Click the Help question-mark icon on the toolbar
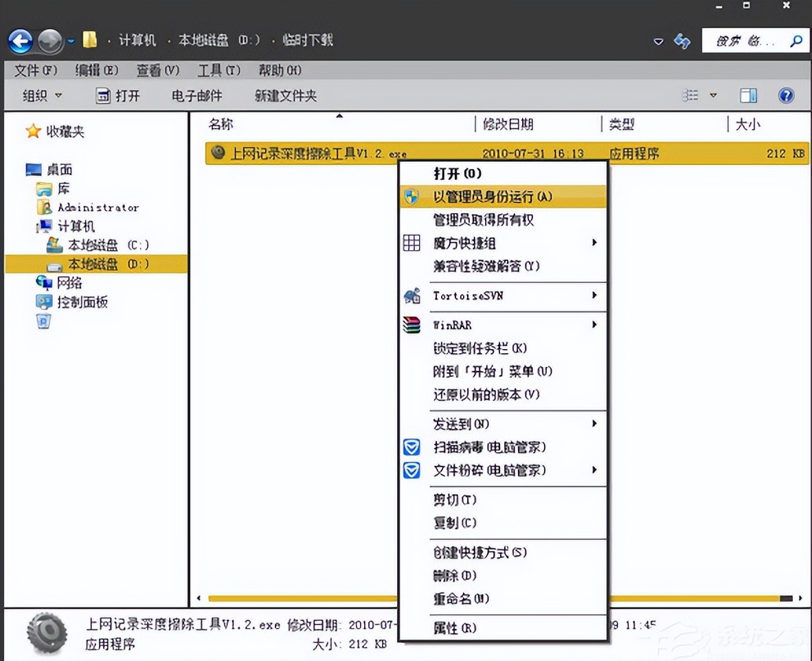 coord(785,95)
